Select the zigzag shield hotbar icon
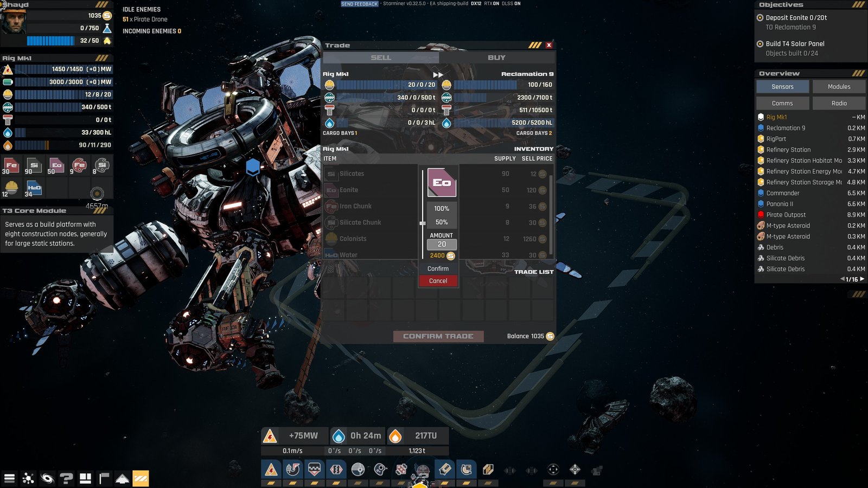Screen dimensions: 868x488 point(315,470)
